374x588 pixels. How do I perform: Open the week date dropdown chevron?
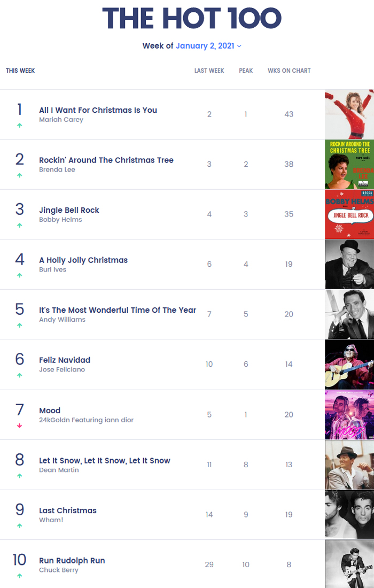coord(239,46)
